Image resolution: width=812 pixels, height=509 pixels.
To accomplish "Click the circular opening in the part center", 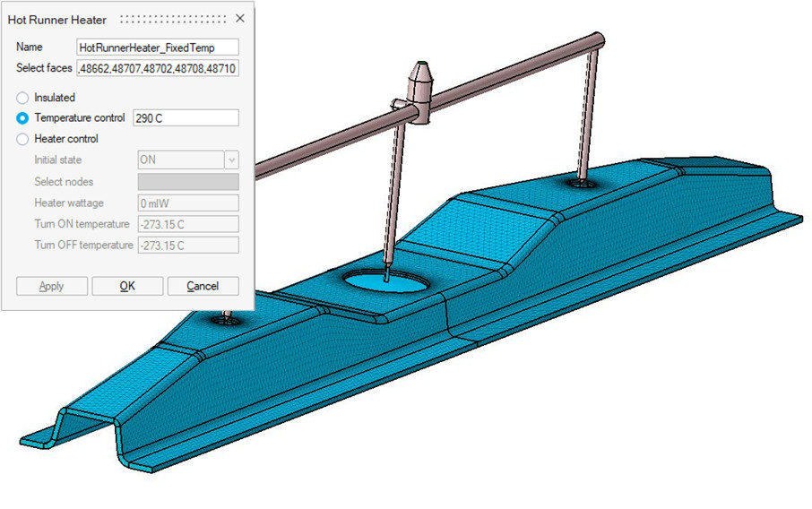I will 383,281.
